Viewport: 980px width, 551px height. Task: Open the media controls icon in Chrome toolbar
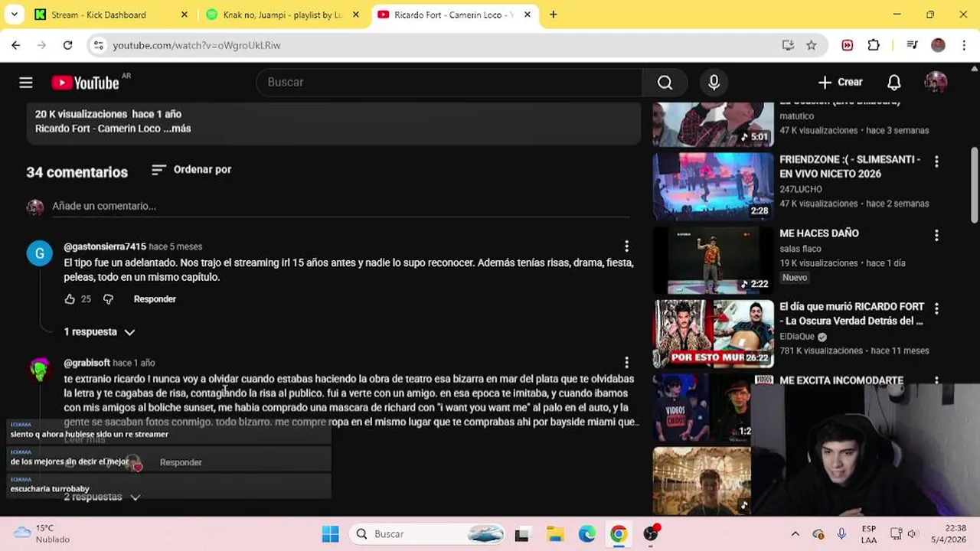click(x=911, y=45)
